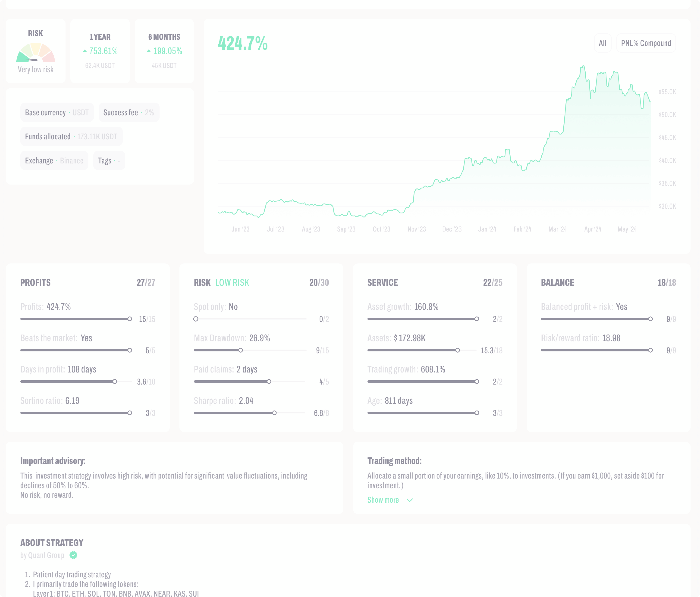Viewport: 700px width, 597px height.
Task: Click the 22/25 service score
Action: tap(493, 283)
